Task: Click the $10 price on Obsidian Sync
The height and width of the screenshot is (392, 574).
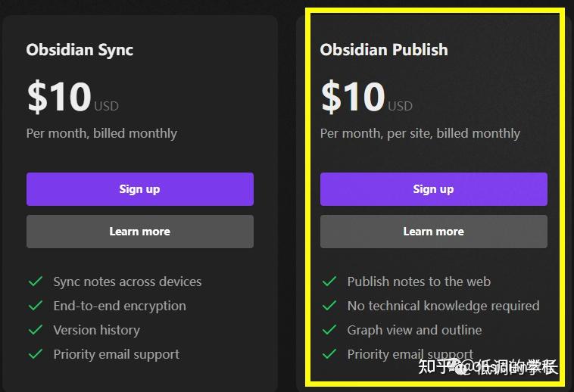Action: [59, 97]
